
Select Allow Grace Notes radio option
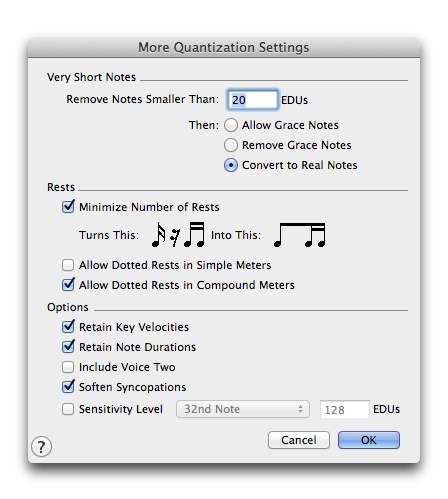point(231,125)
